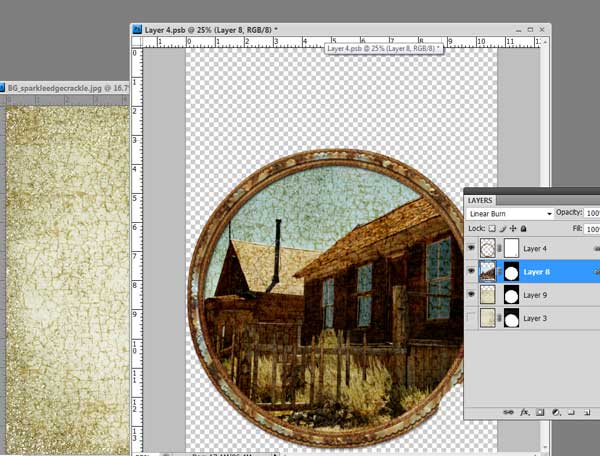Open the layer style fx menu
The width and height of the screenshot is (600, 456).
click(524, 411)
